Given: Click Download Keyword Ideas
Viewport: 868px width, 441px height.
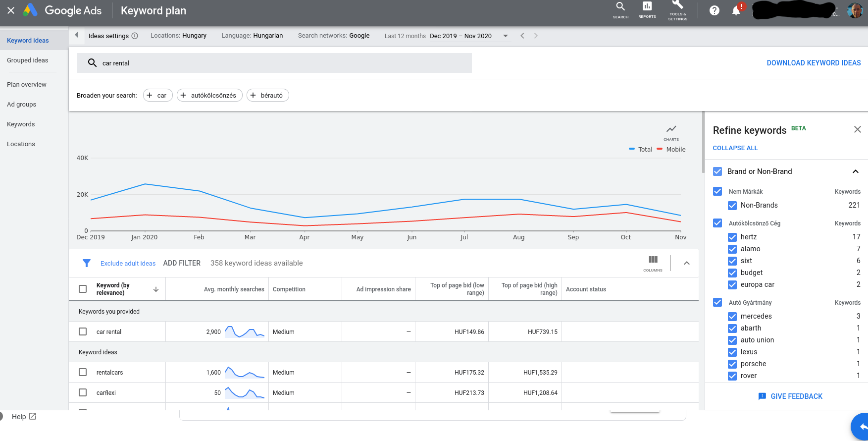Looking at the screenshot, I should 814,63.
